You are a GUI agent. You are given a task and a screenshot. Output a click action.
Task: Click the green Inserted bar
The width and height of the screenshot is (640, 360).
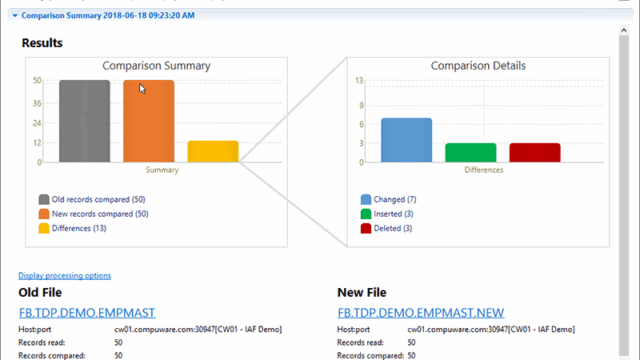(471, 153)
